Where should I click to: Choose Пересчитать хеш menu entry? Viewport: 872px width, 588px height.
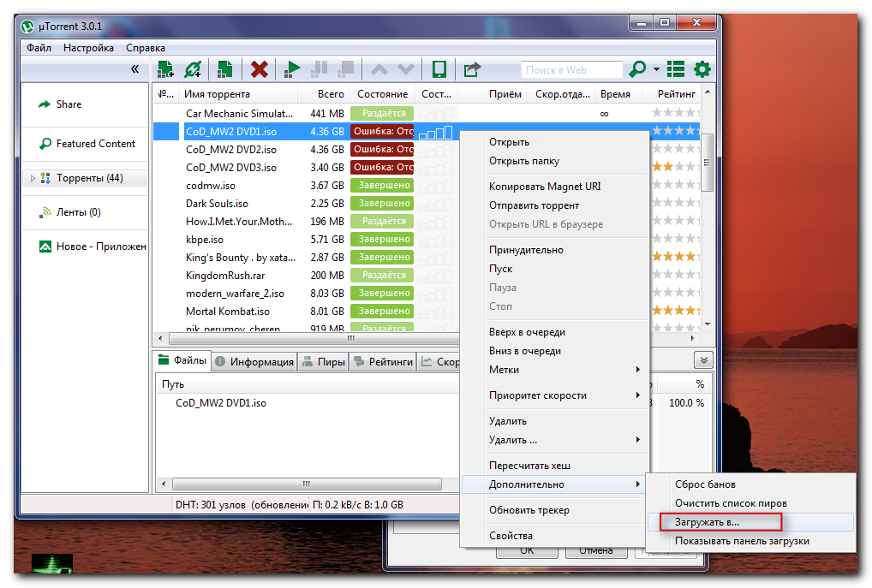pos(555,466)
